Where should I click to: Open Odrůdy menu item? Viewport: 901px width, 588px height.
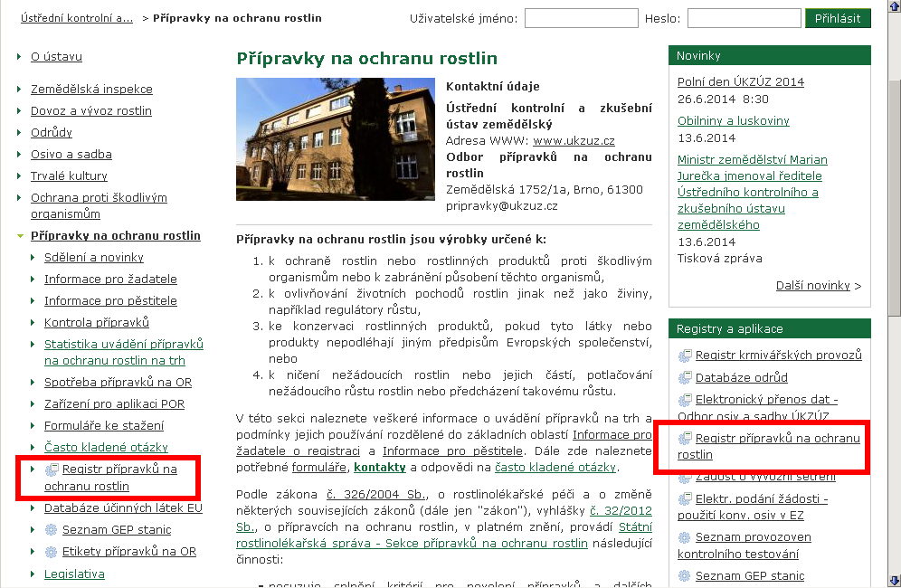[x=52, y=133]
